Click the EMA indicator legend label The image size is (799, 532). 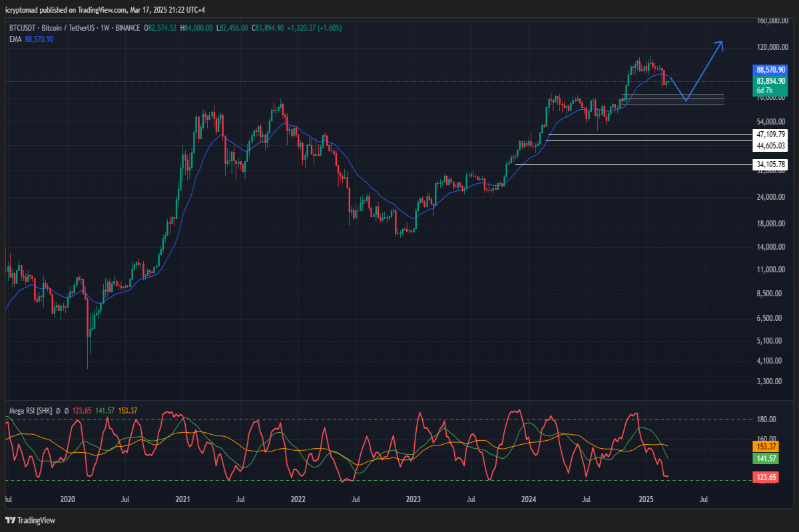point(15,39)
